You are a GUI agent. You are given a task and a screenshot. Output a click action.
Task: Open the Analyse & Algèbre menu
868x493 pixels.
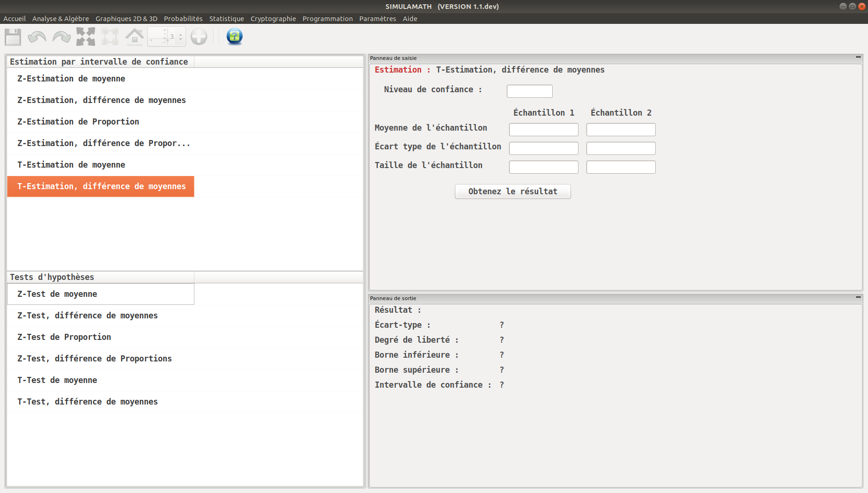(x=60, y=19)
